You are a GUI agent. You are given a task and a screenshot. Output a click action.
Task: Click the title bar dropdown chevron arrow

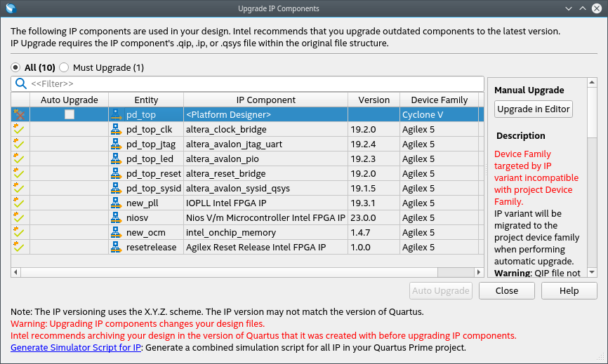tap(569, 8)
